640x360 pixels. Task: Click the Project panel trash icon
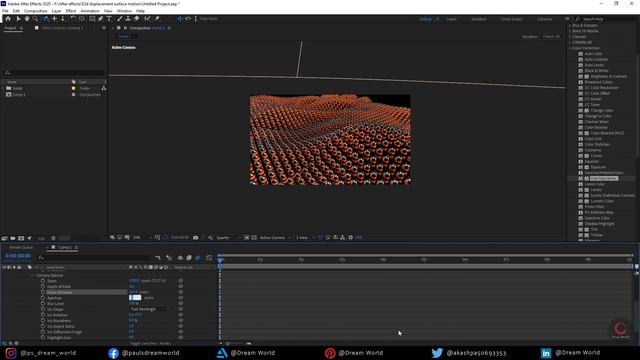(53, 238)
